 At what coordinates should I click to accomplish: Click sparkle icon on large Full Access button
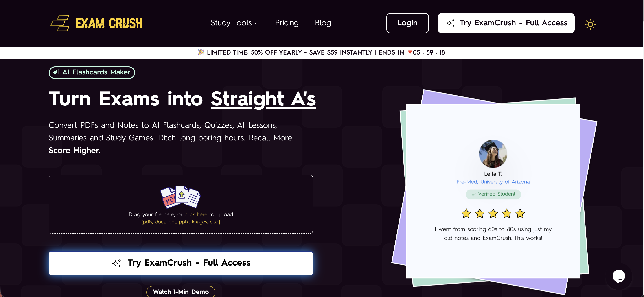coord(116,263)
